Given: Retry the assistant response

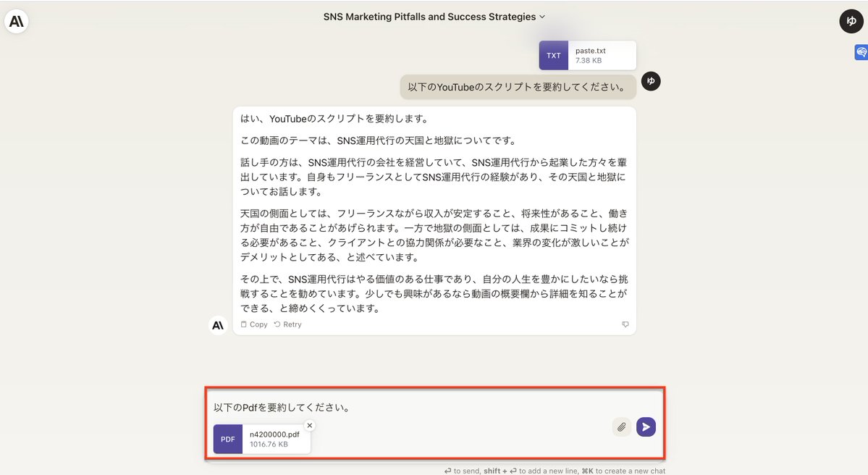Looking at the screenshot, I should click(x=288, y=324).
